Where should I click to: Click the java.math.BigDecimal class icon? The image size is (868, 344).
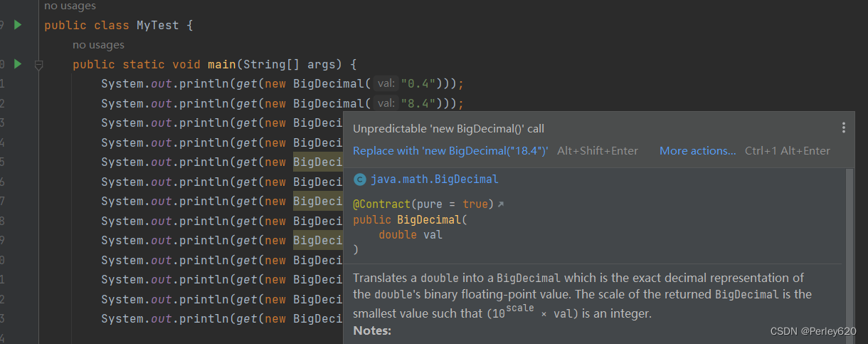(360, 179)
